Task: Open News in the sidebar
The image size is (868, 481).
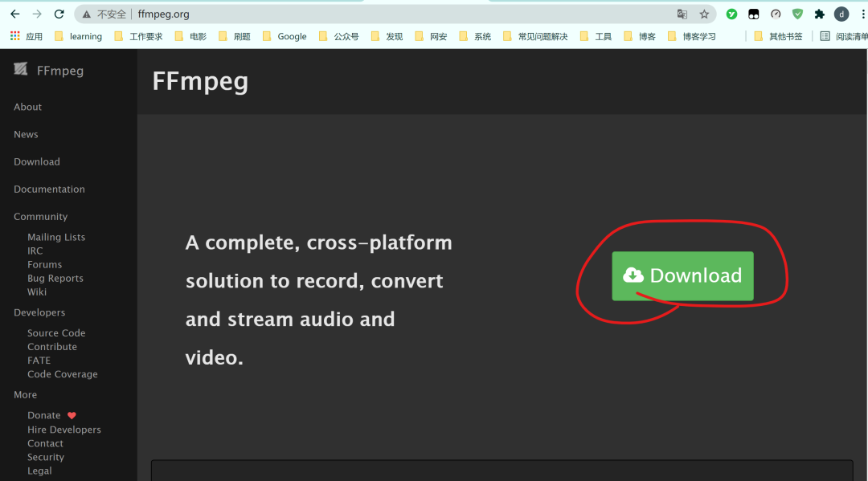Action: [x=26, y=134]
